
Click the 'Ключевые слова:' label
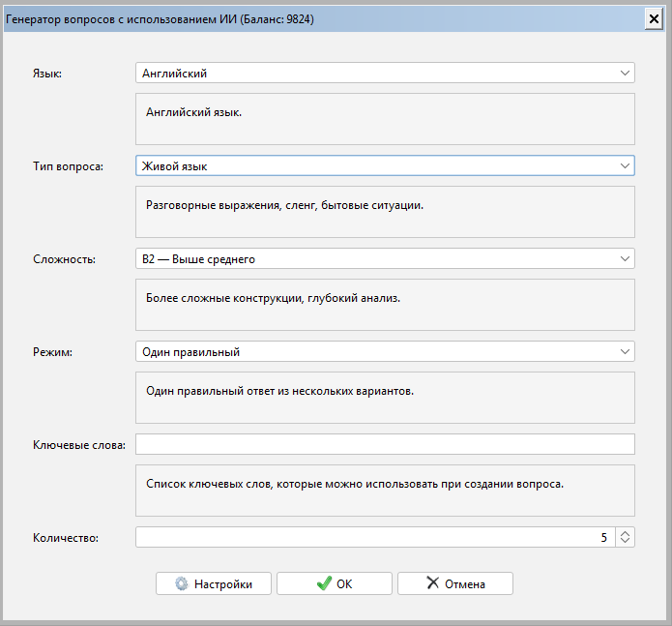click(x=79, y=445)
